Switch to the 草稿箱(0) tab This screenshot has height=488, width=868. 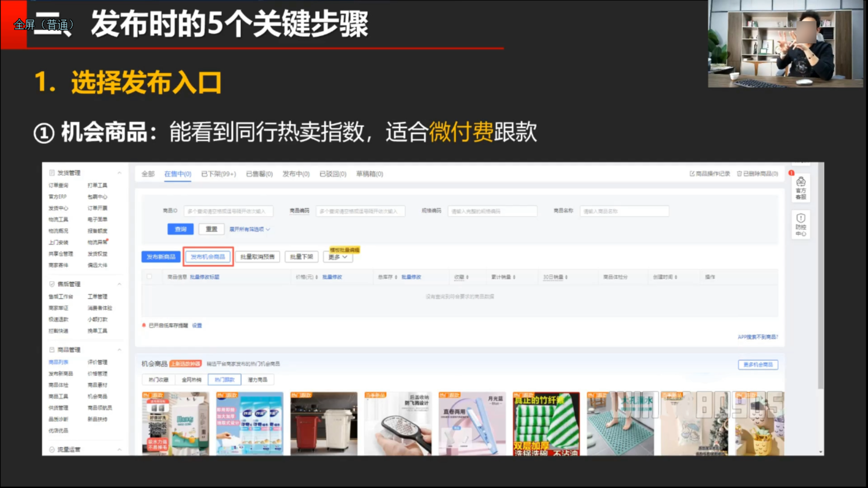point(369,174)
